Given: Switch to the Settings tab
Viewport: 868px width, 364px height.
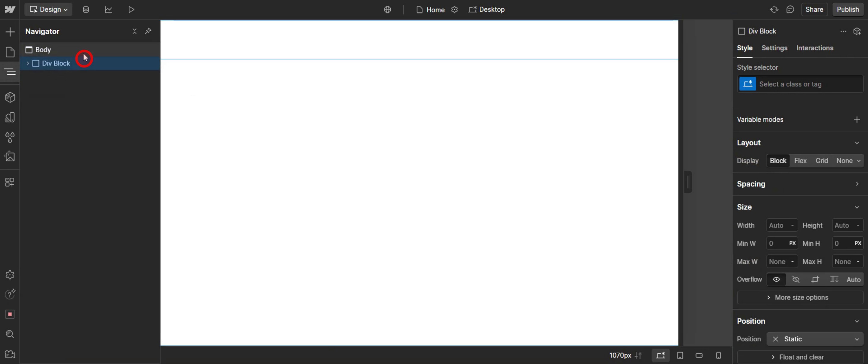Looking at the screenshot, I should [x=774, y=48].
